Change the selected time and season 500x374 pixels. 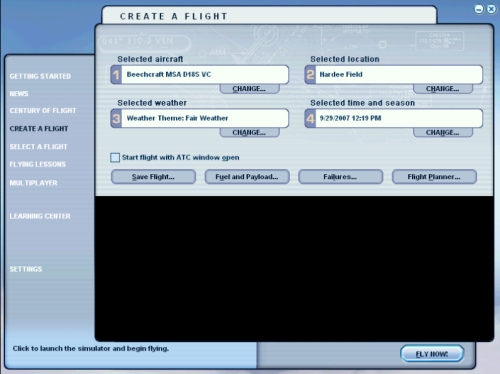[x=443, y=132]
